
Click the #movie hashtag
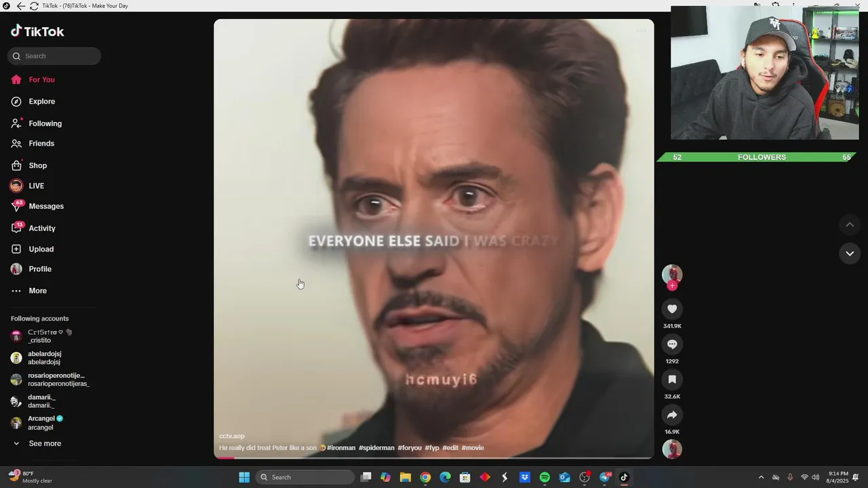[473, 448]
